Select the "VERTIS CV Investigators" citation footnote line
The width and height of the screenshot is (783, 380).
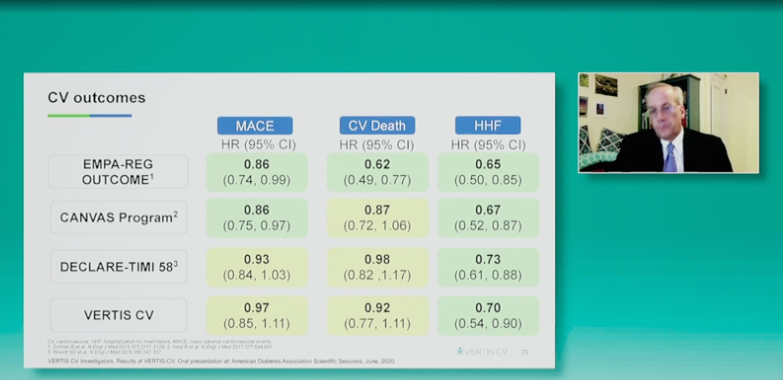pyautogui.click(x=222, y=361)
